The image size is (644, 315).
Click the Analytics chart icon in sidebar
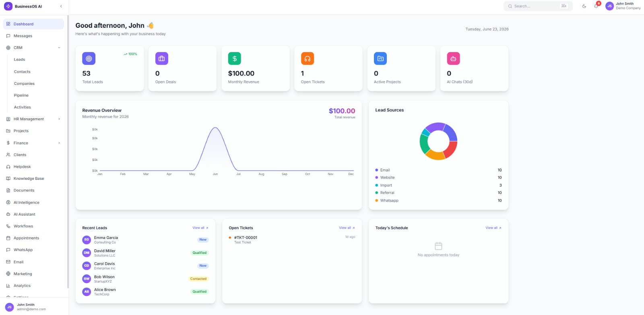tap(8, 286)
